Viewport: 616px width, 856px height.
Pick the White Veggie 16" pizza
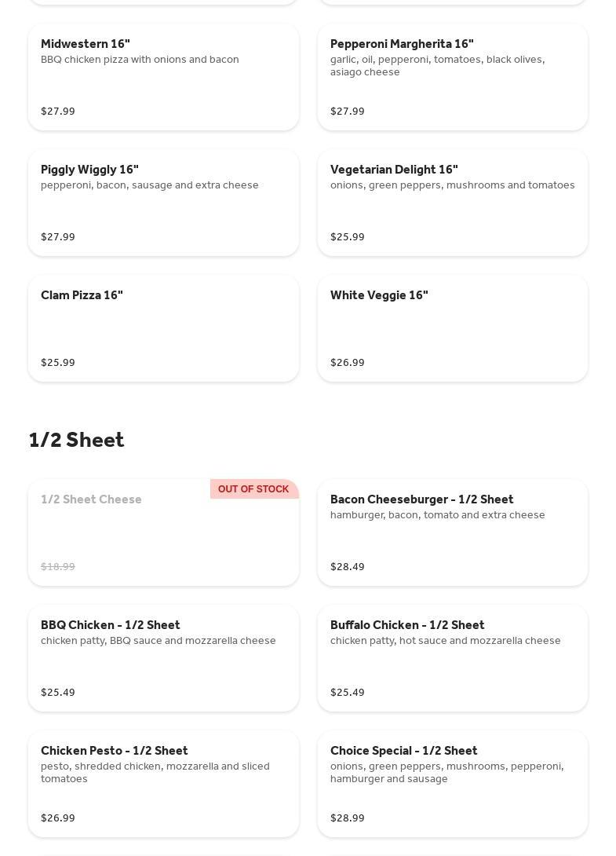452,329
